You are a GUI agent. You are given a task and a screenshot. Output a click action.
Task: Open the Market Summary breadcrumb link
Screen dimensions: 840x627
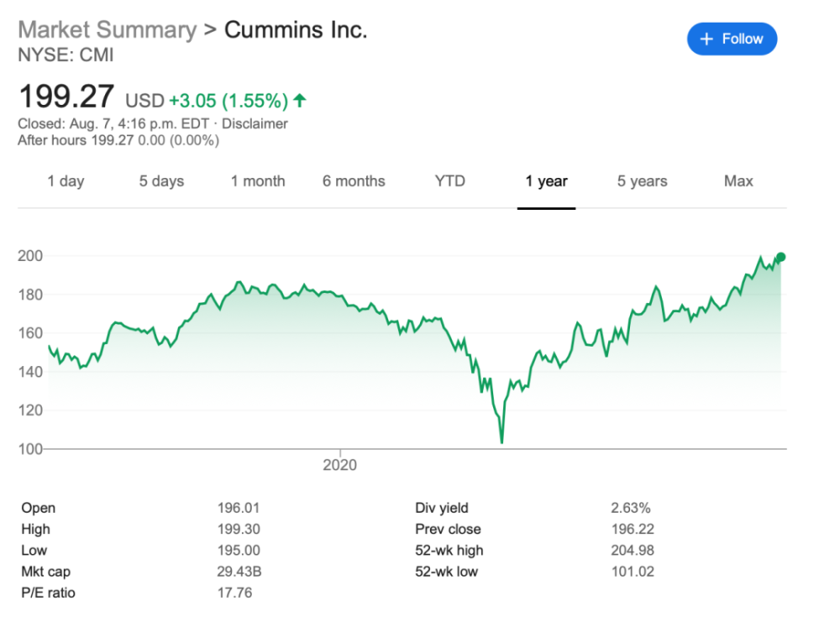[108, 29]
